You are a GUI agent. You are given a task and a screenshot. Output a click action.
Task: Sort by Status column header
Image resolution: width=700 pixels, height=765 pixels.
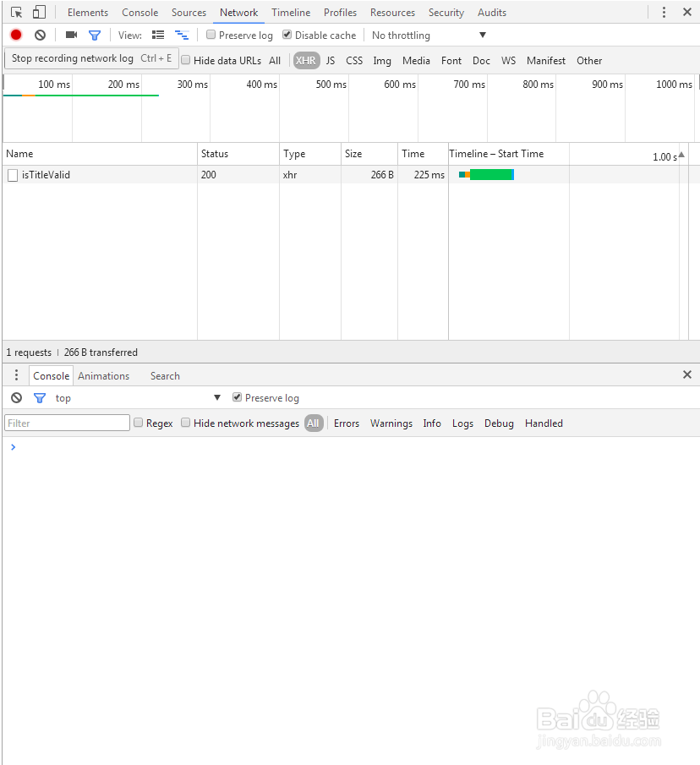tap(238, 154)
